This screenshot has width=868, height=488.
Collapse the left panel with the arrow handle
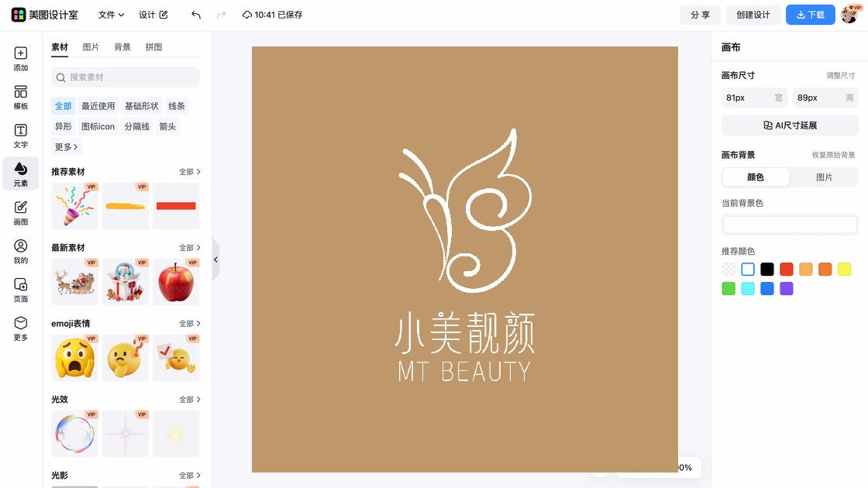(x=216, y=259)
